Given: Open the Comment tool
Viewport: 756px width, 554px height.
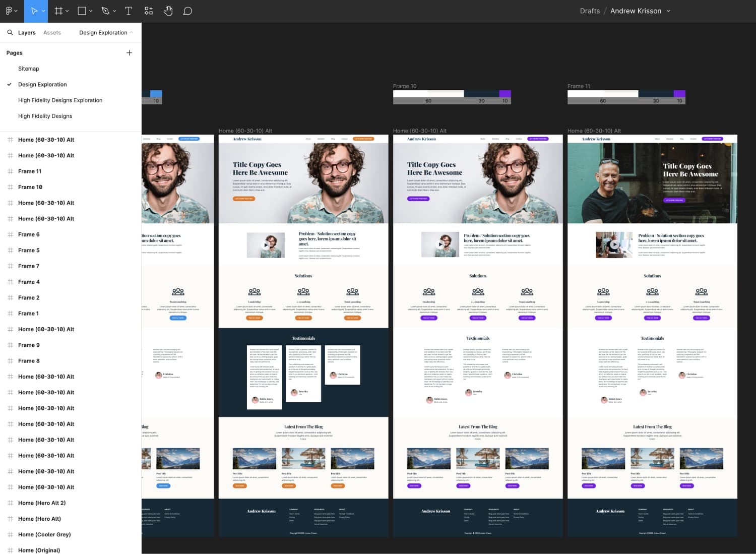Looking at the screenshot, I should click(187, 11).
